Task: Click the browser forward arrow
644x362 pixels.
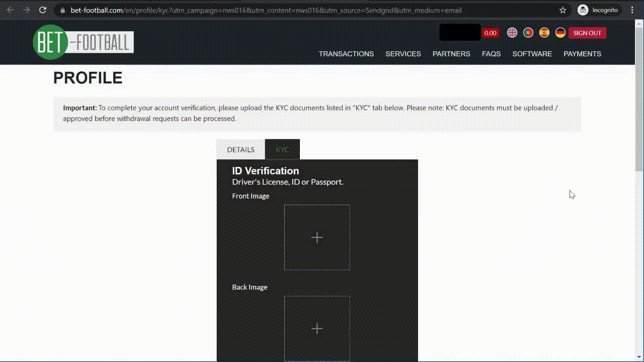Action: tap(27, 10)
